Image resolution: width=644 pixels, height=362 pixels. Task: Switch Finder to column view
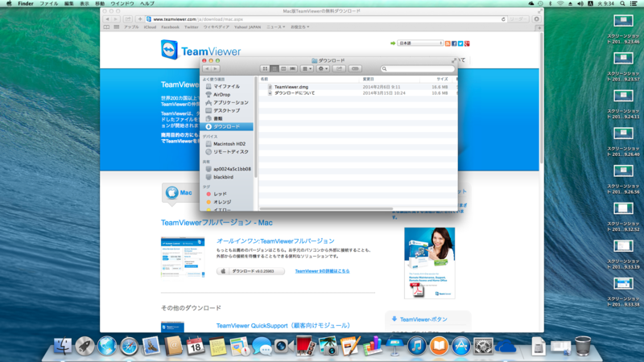click(x=283, y=69)
